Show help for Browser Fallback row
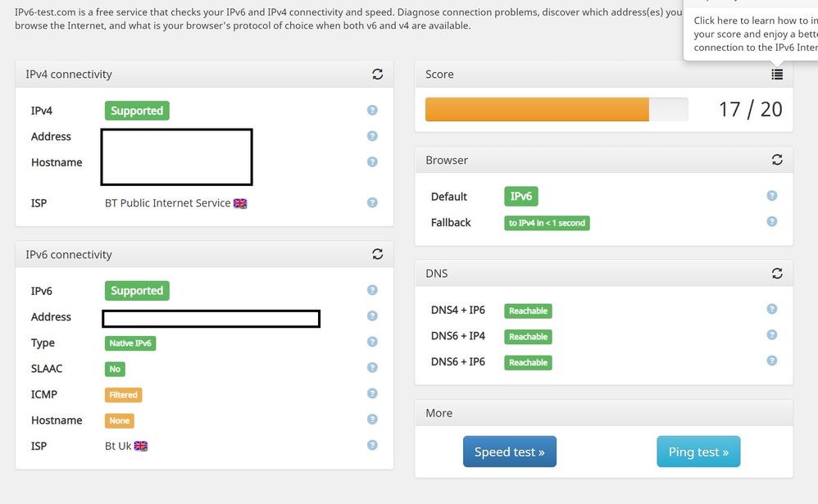The image size is (818, 504). (771, 221)
